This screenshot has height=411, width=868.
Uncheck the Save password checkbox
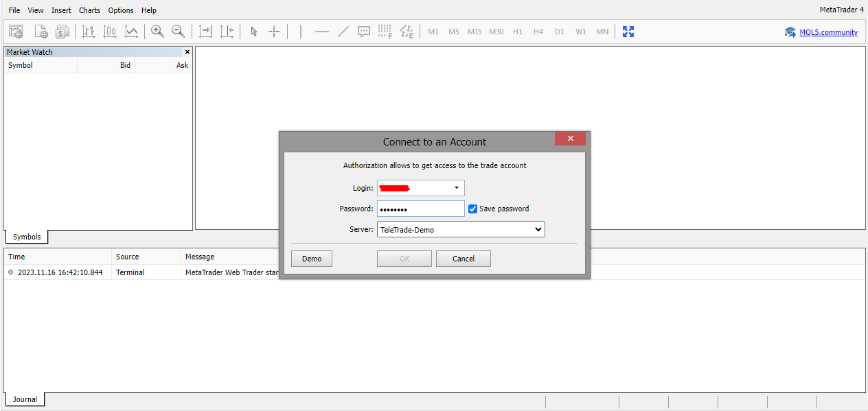click(x=472, y=209)
